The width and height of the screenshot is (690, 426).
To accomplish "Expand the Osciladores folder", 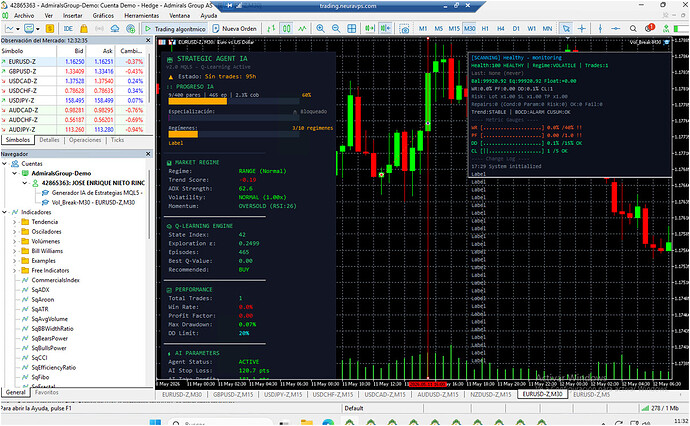I will click(x=15, y=231).
